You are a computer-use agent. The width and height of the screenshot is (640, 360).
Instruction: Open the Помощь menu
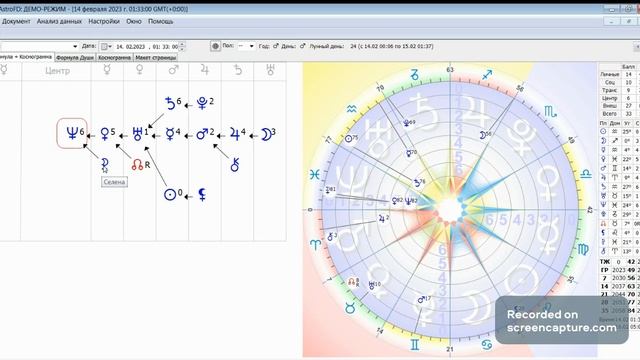[160, 21]
